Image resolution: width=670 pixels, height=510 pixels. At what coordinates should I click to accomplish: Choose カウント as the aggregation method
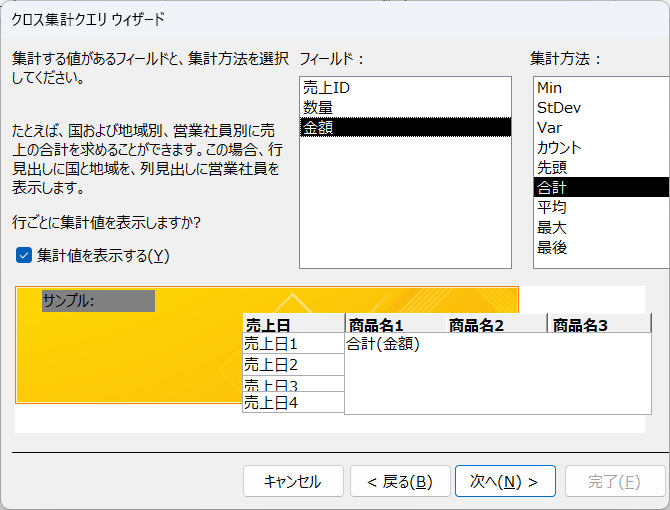601,147
